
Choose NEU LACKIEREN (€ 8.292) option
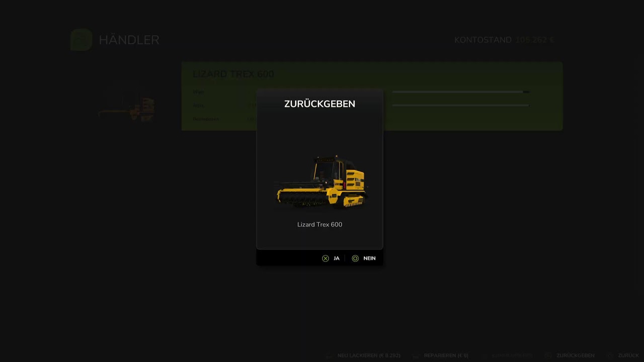(x=369, y=355)
